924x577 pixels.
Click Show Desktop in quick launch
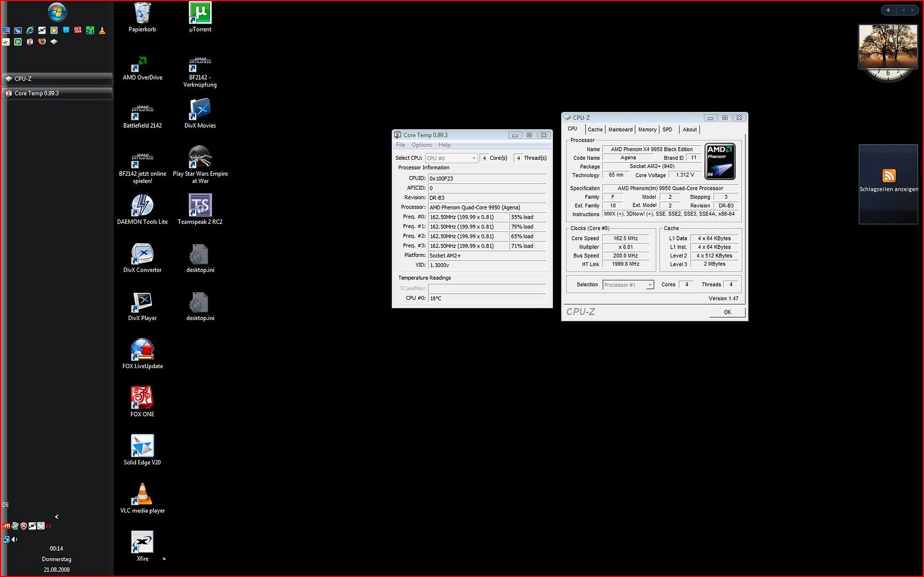[6, 30]
